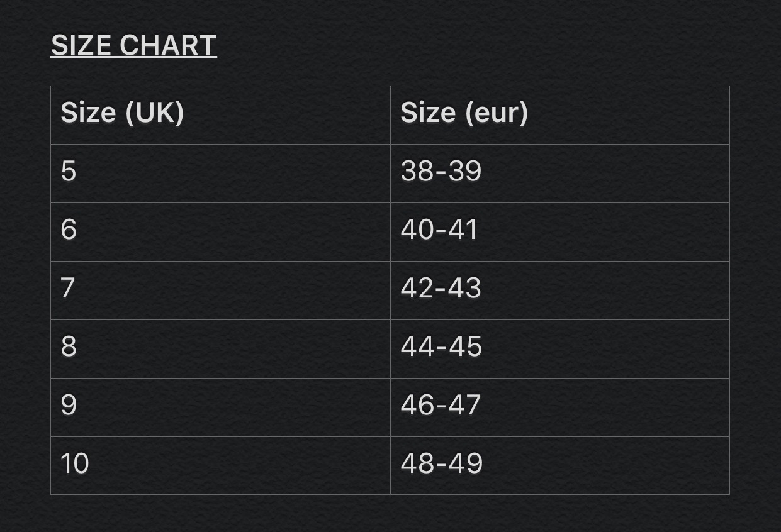The image size is (781, 532).
Task: Select the Size (UK) column header
Action: 220,115
